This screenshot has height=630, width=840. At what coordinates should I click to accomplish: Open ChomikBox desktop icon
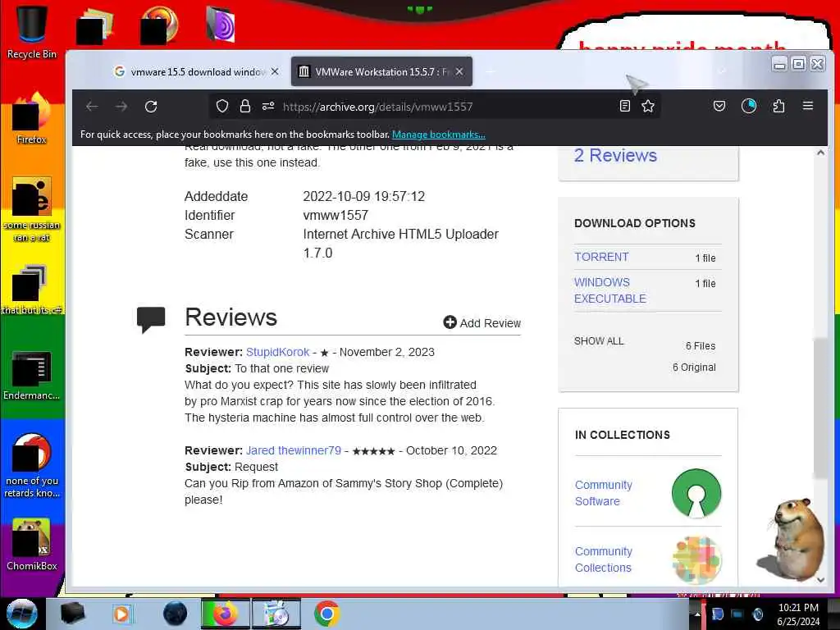tap(32, 546)
